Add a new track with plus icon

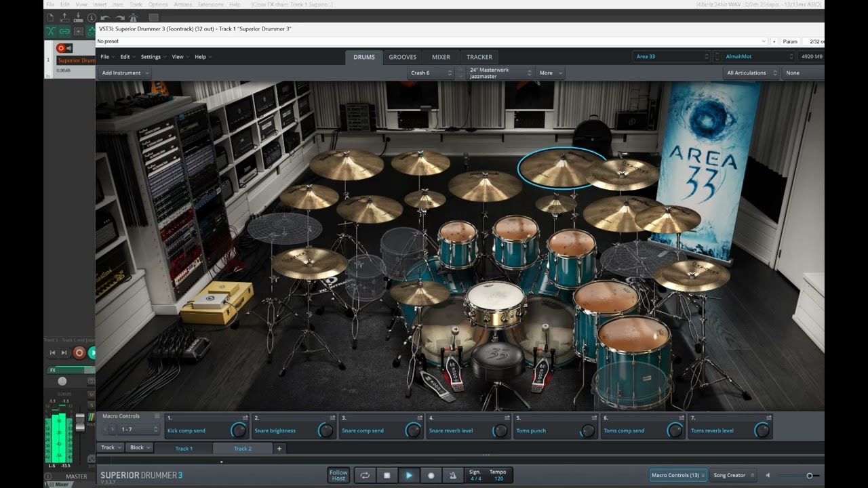[279, 448]
